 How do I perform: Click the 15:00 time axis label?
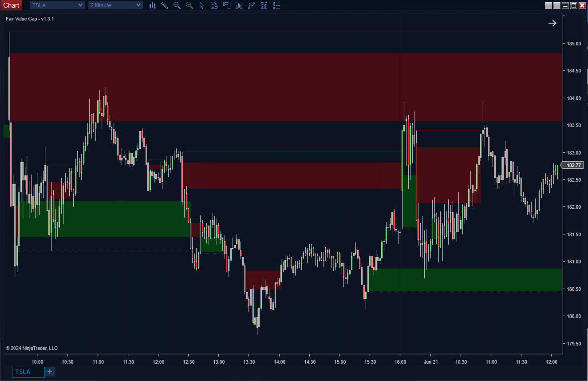click(340, 362)
